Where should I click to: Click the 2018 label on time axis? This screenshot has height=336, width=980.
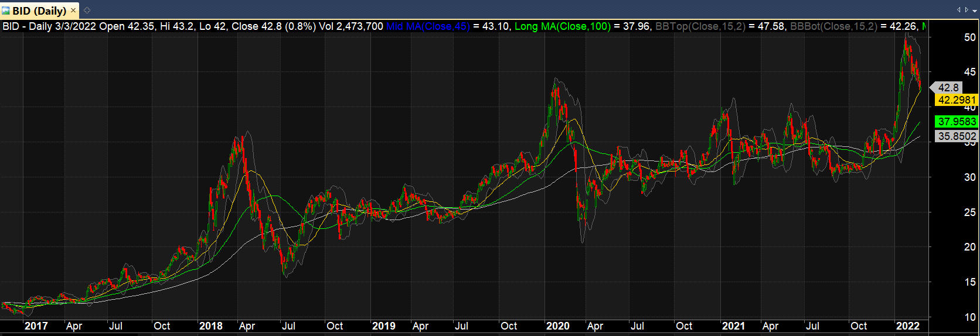210,326
